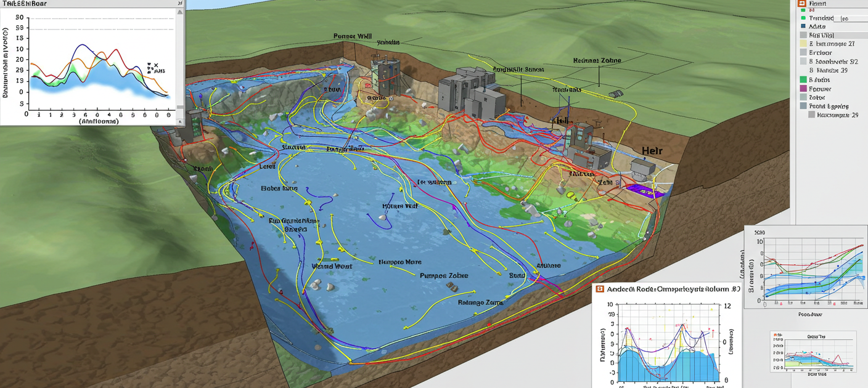Viewport: 868px width, 388px height.
Task: Click the bottom scroll arrow of top-left chart panel
Action: [x=180, y=121]
